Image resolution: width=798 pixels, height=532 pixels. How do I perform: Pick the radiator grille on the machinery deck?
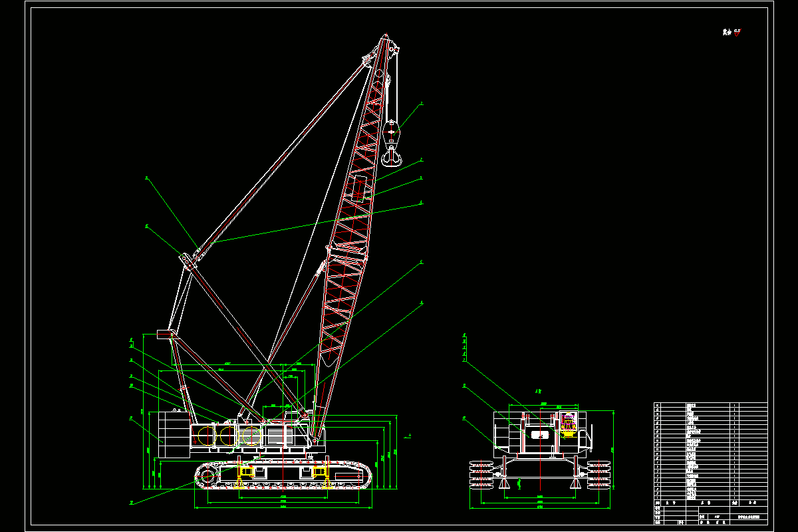(x=279, y=437)
